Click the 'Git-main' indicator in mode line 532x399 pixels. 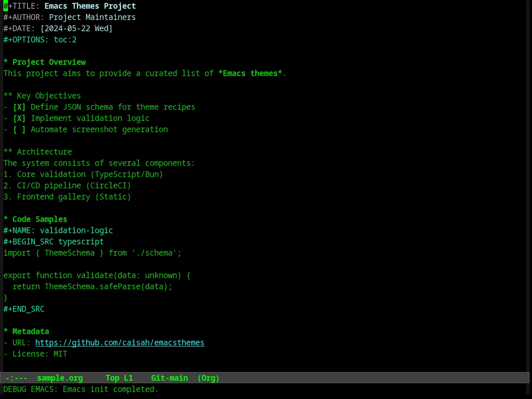point(170,378)
